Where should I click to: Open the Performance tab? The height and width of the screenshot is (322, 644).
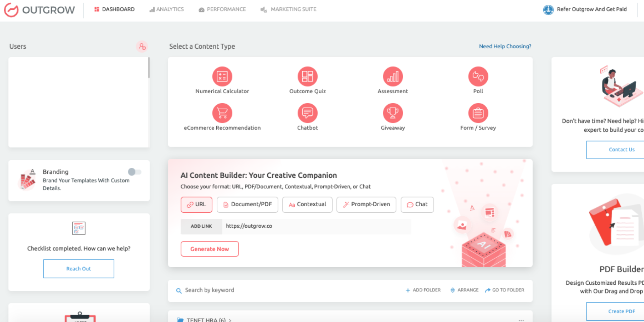click(222, 9)
